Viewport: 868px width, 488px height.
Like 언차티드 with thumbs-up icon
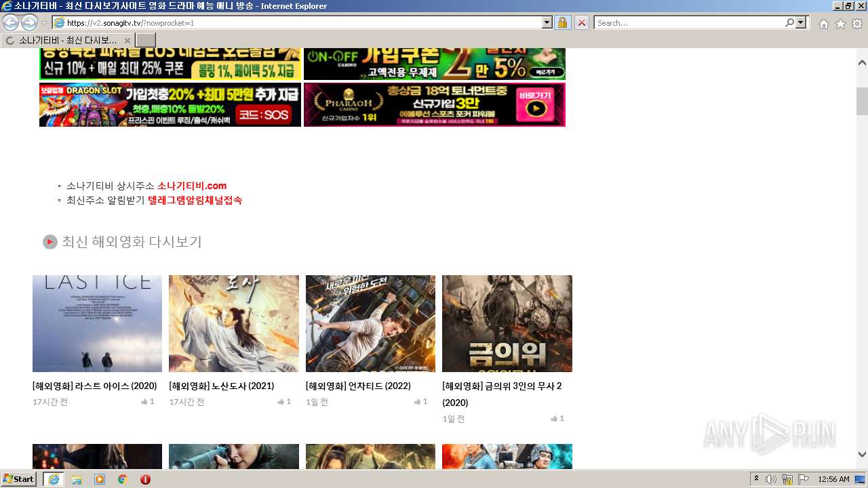418,401
